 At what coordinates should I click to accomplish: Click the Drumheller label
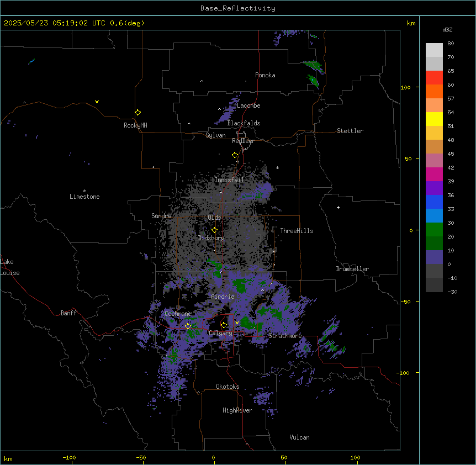click(x=352, y=269)
